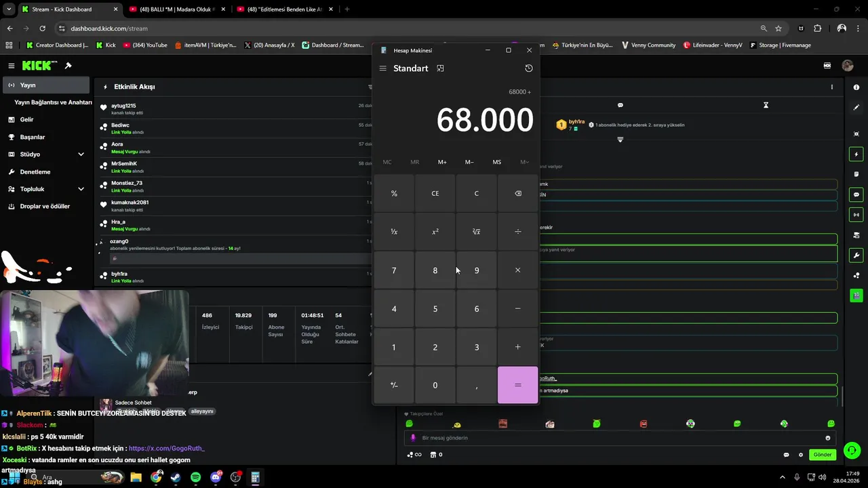Screen dimensions: 868x488
Task: Open Spotify from the taskbar
Action: pos(195,477)
